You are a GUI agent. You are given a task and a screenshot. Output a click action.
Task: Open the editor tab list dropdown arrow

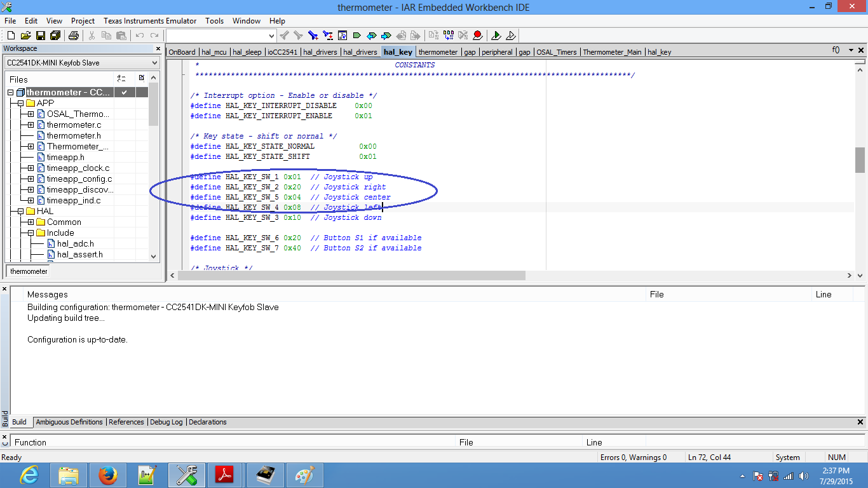pyautogui.click(x=851, y=50)
